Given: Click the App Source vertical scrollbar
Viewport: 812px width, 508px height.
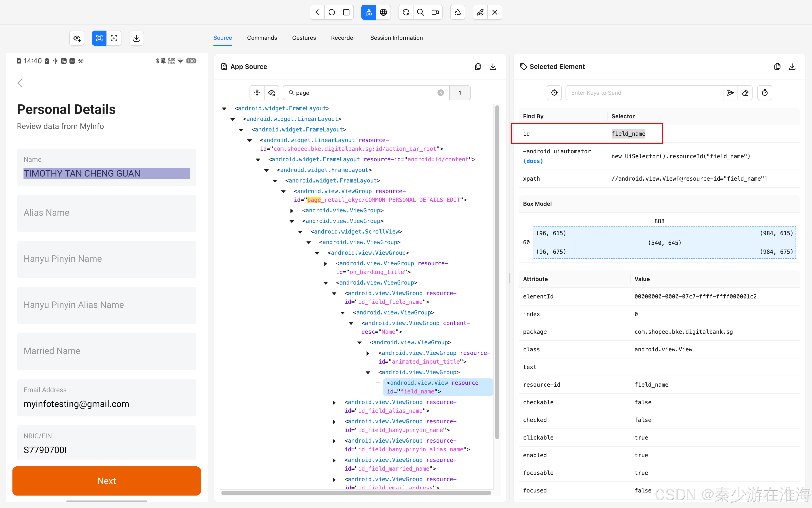Looking at the screenshot, I should pos(497,272).
